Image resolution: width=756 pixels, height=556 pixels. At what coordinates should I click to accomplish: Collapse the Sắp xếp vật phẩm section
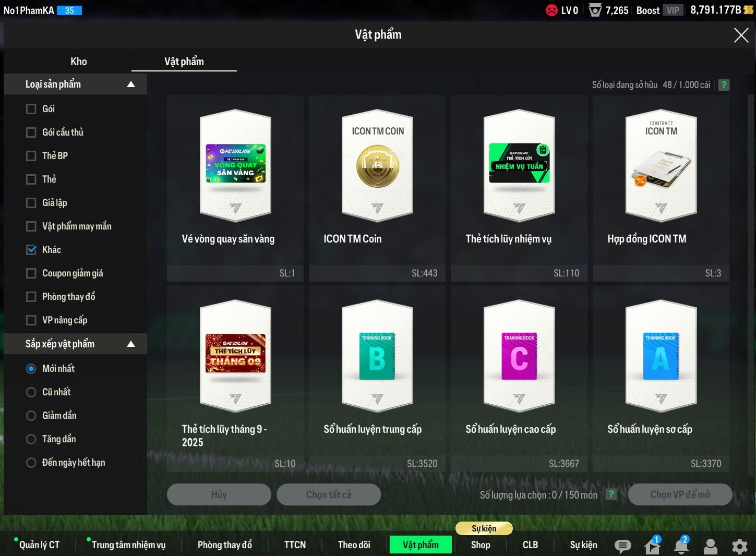pos(131,344)
